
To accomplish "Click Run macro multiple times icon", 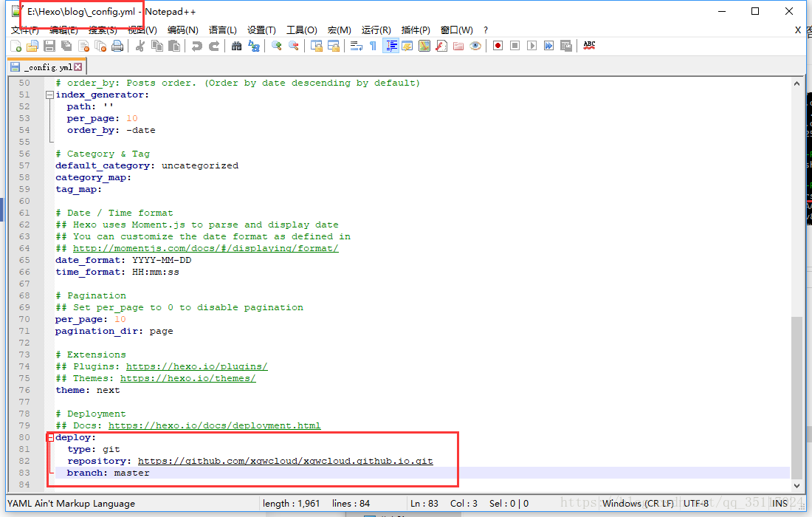I will [x=549, y=46].
